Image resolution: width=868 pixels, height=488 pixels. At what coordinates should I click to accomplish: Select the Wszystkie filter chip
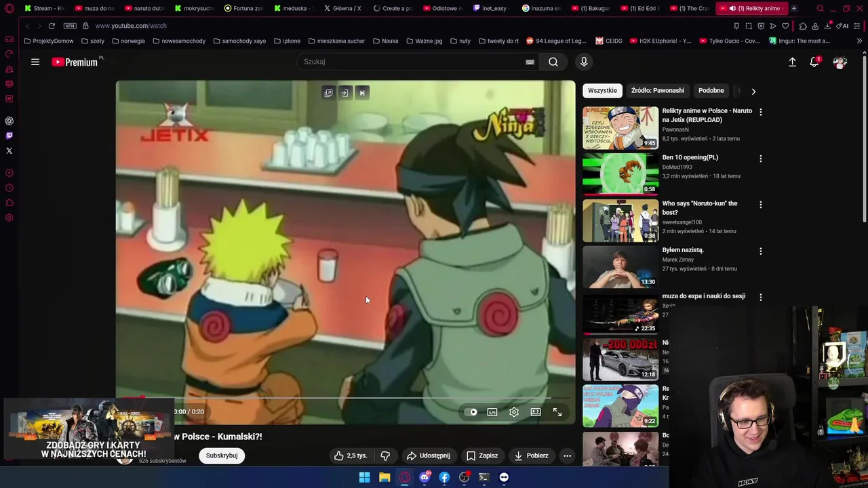coord(602,90)
